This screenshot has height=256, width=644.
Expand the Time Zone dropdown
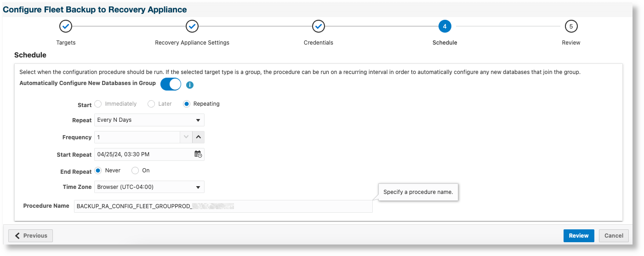149,187
